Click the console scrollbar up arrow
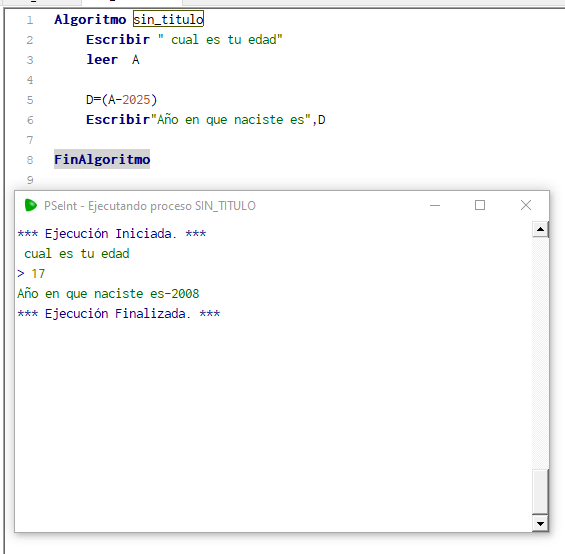The height and width of the screenshot is (554, 565). coord(540,229)
